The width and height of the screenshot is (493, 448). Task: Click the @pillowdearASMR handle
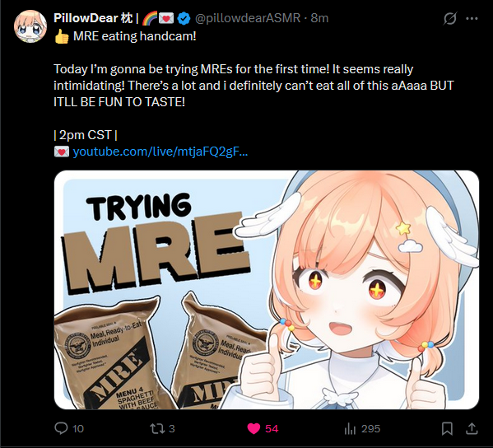(x=248, y=18)
